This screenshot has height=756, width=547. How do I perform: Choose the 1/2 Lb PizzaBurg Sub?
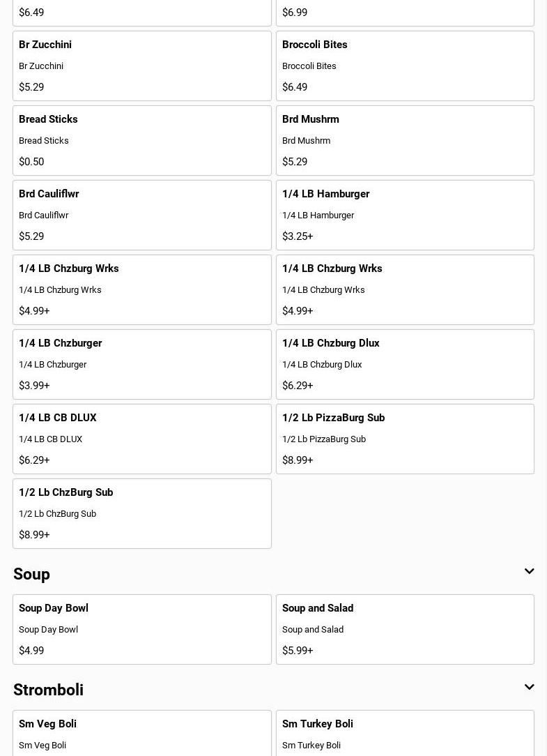point(405,439)
